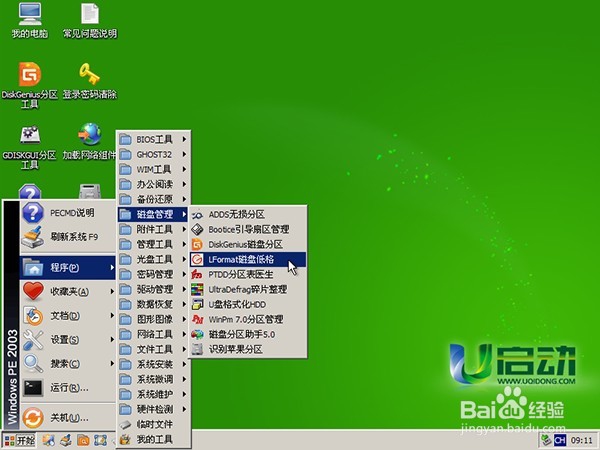Select the 临时文件 drive entry
600x450 pixels.
pos(153,424)
